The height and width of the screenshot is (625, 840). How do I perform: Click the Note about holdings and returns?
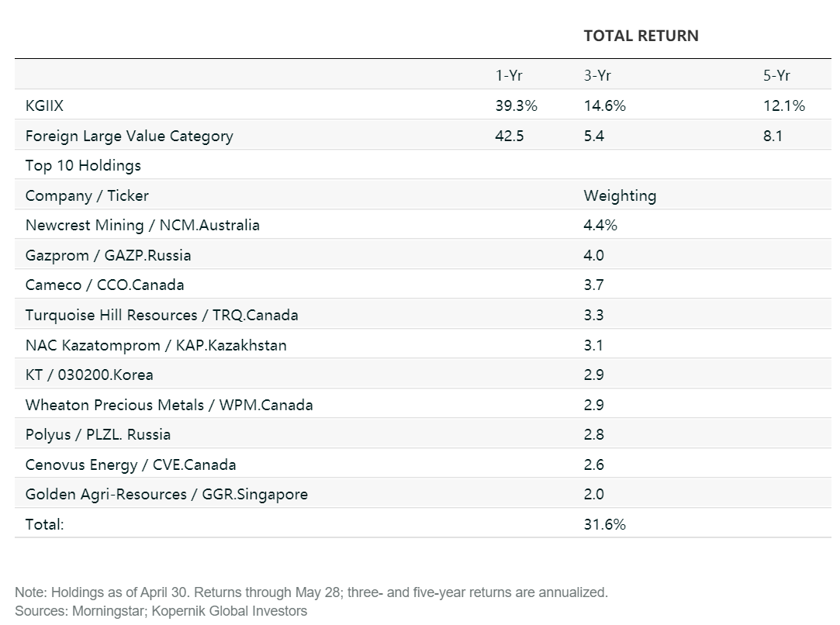click(x=311, y=593)
